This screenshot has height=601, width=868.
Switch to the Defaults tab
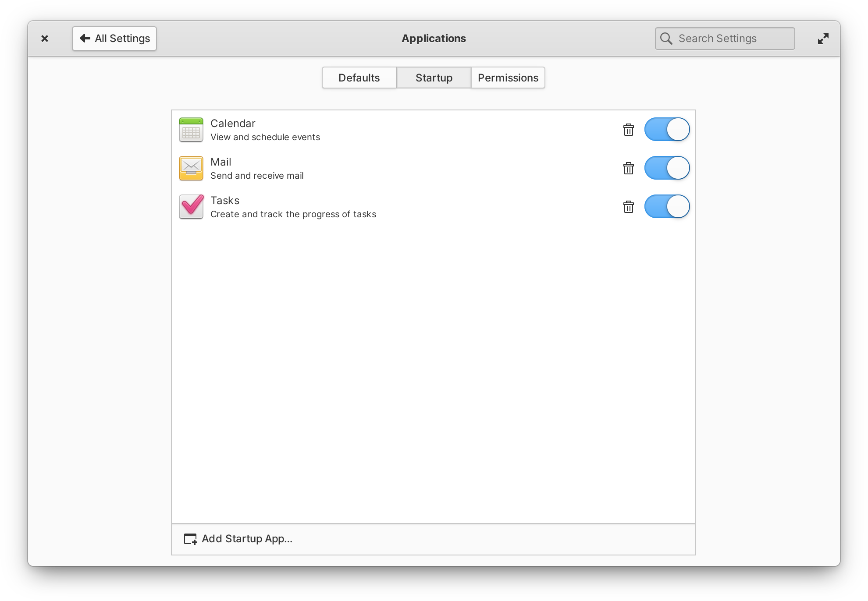pos(359,77)
